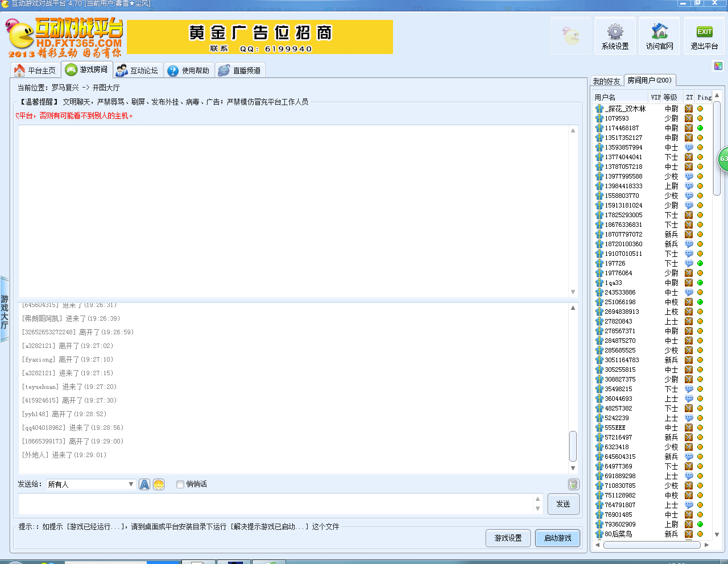Click the 游戏设置 button
Viewport: 728px width, 564px height.
coord(508,538)
